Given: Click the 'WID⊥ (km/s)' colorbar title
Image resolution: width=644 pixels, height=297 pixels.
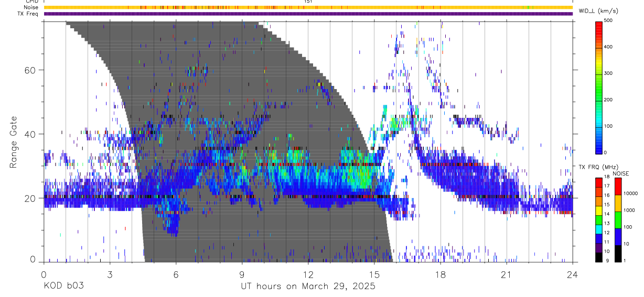Looking at the screenshot, I should coord(598,11).
